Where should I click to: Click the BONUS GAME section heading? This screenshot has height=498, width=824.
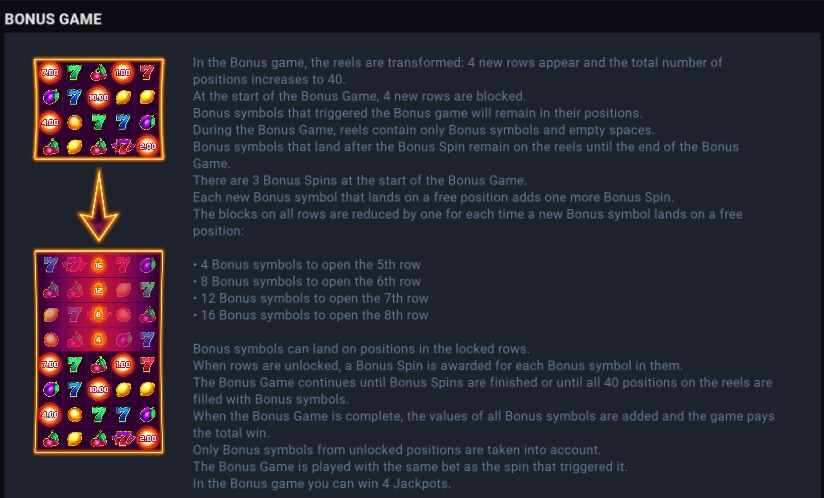point(53,19)
